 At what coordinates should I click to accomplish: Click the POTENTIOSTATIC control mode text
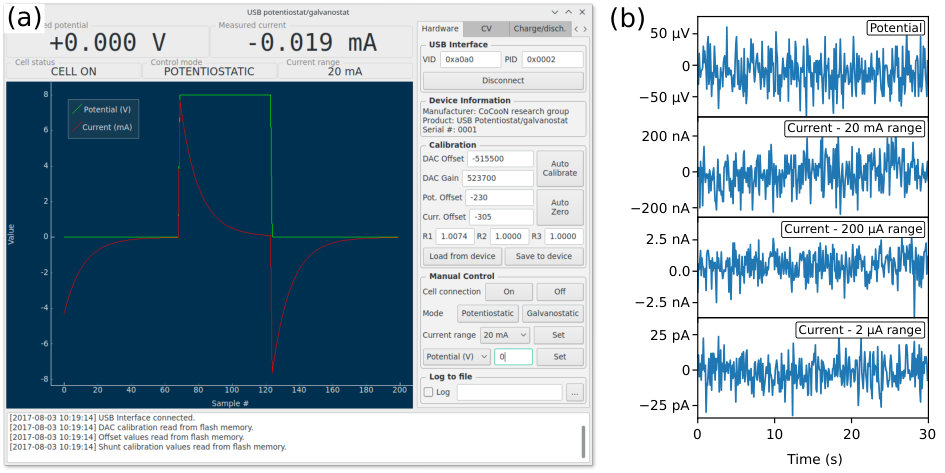(209, 71)
